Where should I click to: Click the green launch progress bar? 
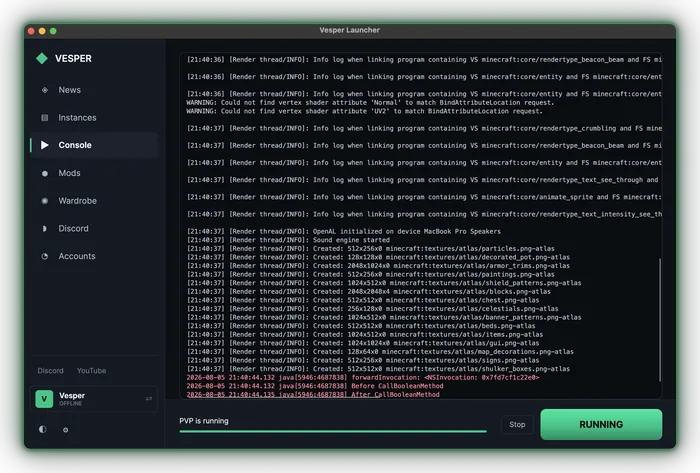pyautogui.click(x=333, y=431)
